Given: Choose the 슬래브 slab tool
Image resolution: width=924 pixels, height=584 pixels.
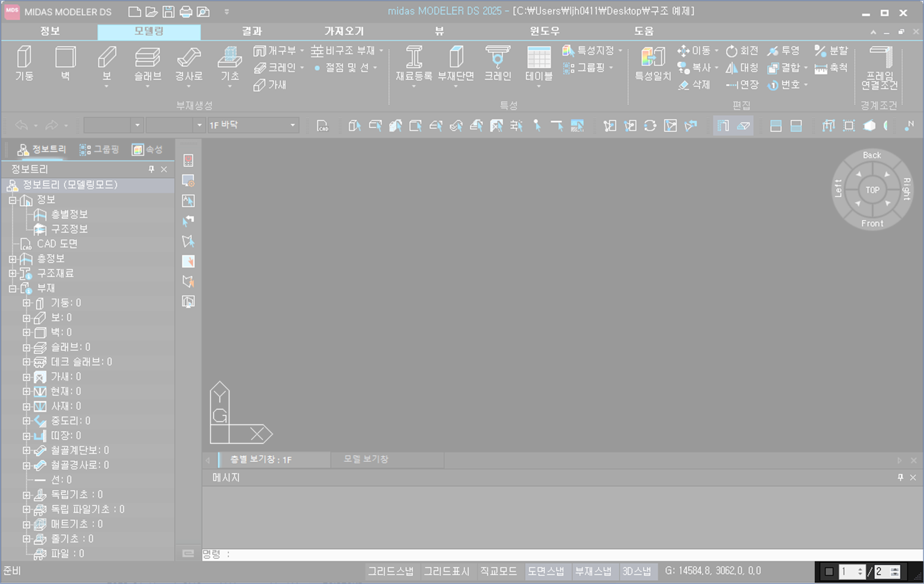Looking at the screenshot, I should click(x=148, y=63).
